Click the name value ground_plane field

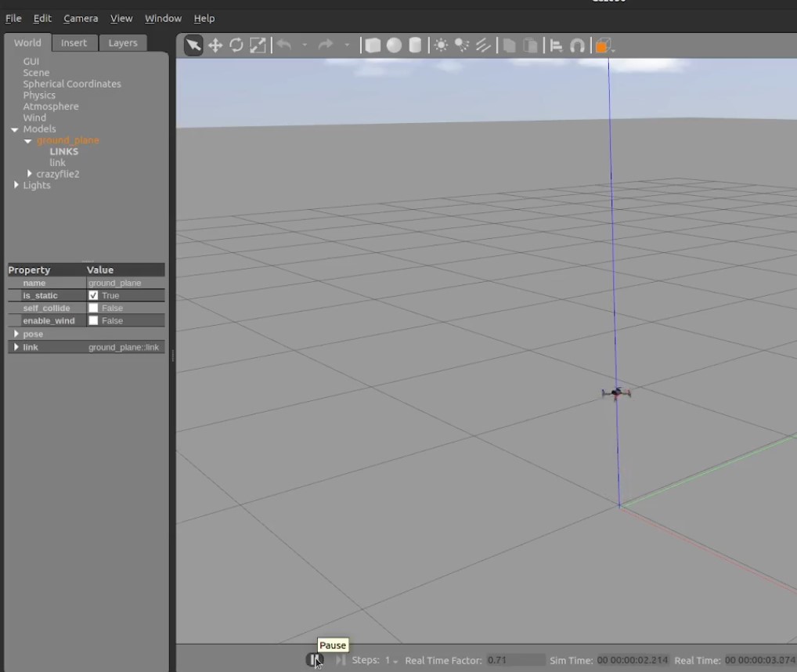[125, 283]
